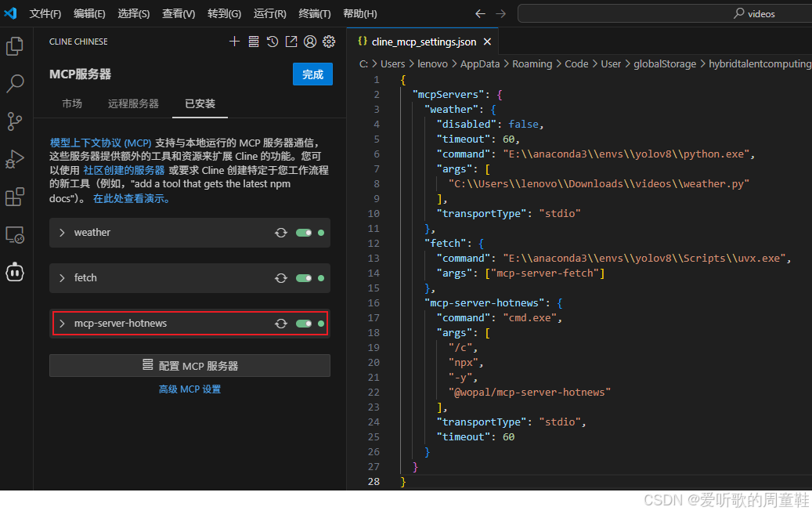The width and height of the screenshot is (812, 514).
Task: Open the 高级 MCP 设置 link
Action: (x=189, y=389)
